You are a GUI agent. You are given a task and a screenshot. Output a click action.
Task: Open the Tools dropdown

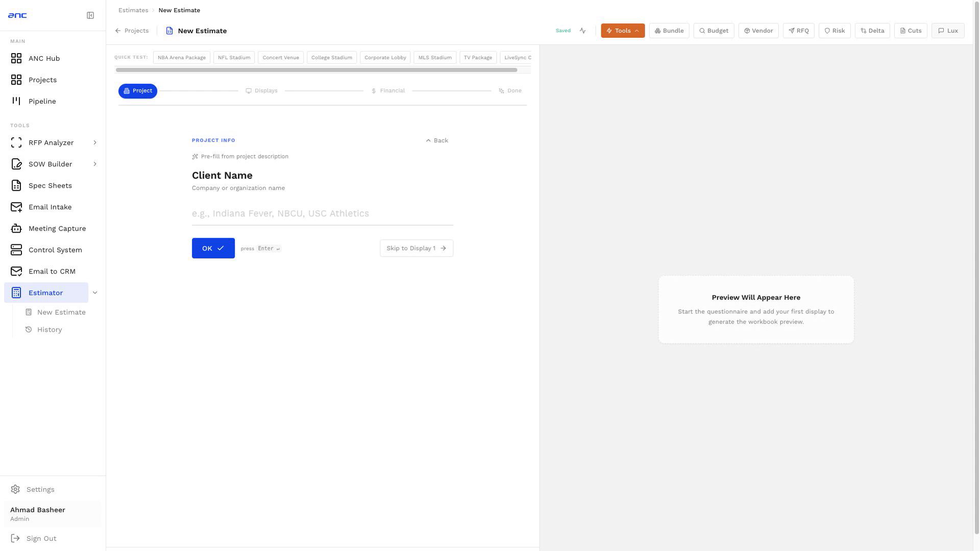coord(623,31)
